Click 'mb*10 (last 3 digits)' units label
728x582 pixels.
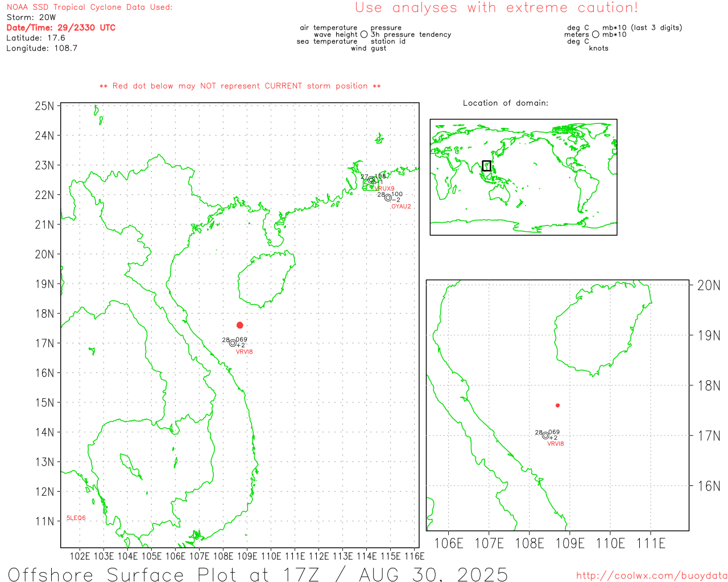[x=642, y=28]
